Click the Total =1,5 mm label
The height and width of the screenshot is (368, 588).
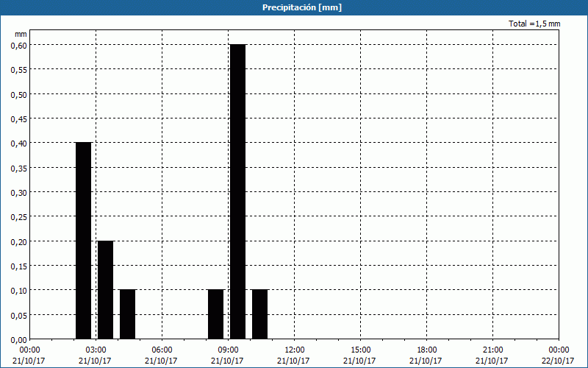click(x=534, y=24)
